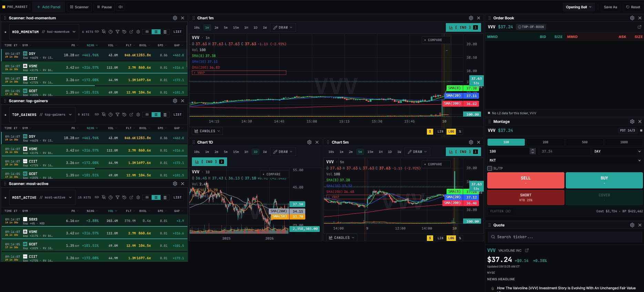Click the Search ticker field in Quote
Viewport: 644px width, 292px height.
point(565,237)
